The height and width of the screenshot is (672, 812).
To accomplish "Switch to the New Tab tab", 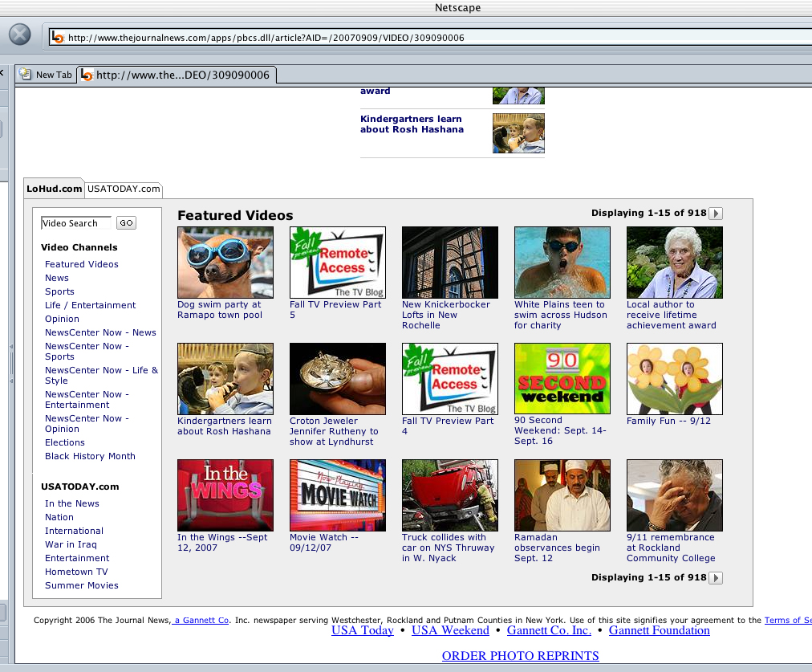I will tap(46, 75).
